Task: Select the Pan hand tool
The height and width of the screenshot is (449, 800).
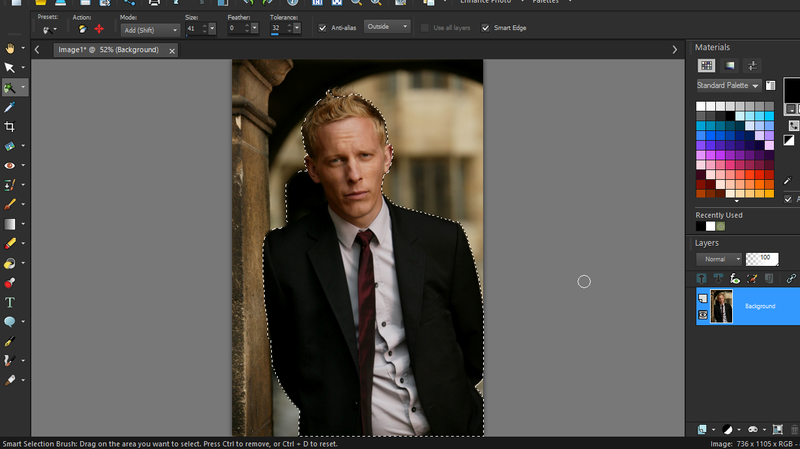Action: (10, 48)
